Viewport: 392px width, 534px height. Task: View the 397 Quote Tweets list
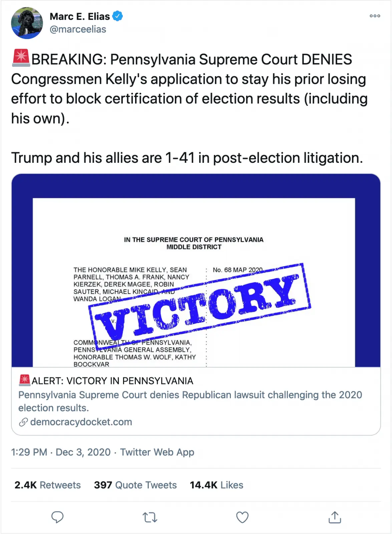click(x=135, y=485)
